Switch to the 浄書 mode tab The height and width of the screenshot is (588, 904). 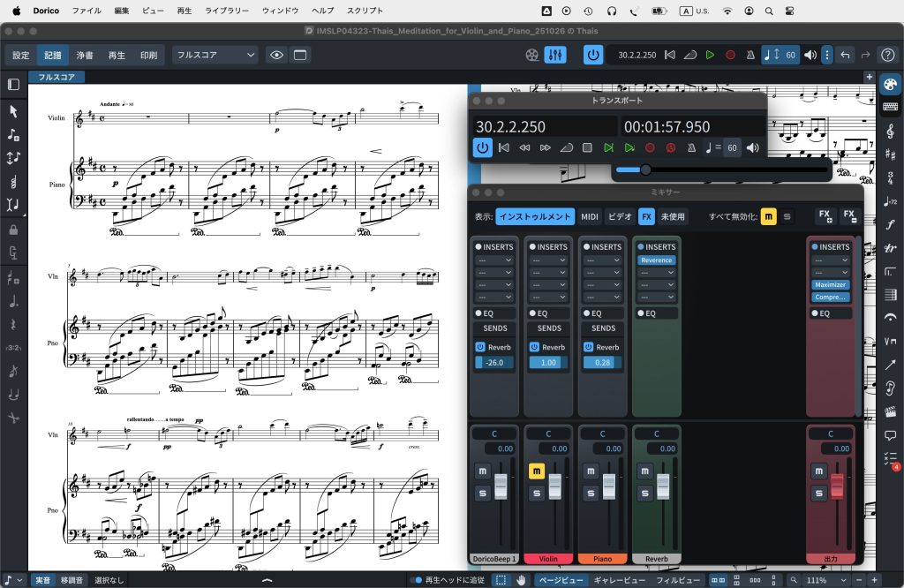[x=85, y=55]
